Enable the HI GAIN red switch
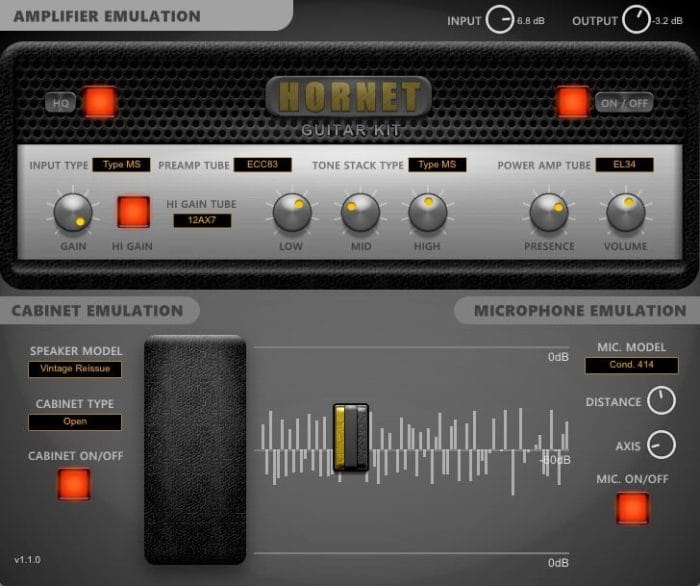This screenshot has height=586, width=700. [x=133, y=212]
